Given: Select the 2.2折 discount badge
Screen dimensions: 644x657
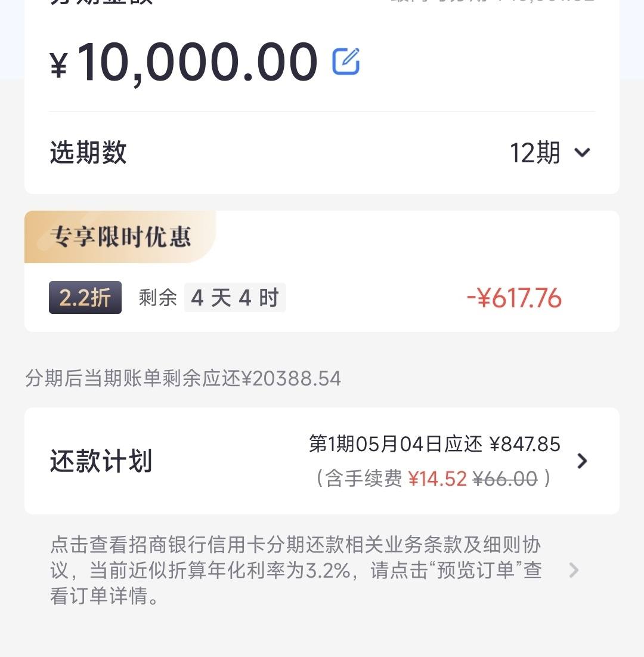Looking at the screenshot, I should point(85,298).
